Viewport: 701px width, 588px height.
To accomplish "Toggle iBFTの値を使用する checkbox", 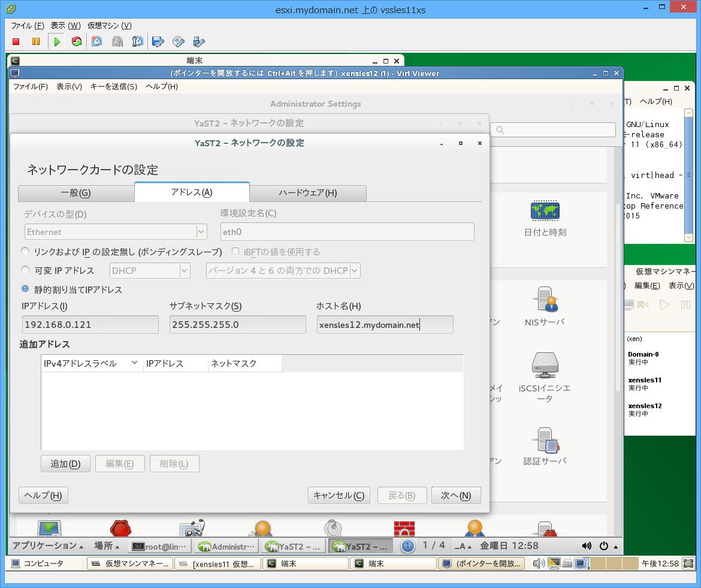I will click(x=235, y=251).
